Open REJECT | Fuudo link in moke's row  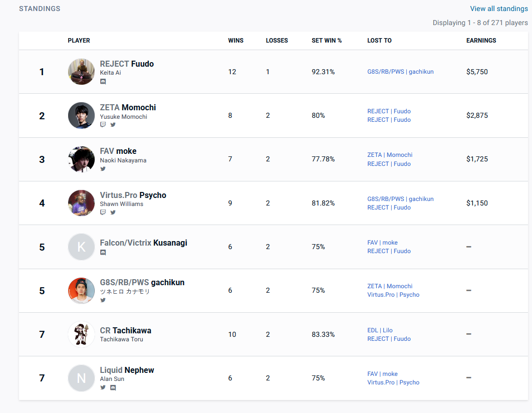tap(389, 163)
